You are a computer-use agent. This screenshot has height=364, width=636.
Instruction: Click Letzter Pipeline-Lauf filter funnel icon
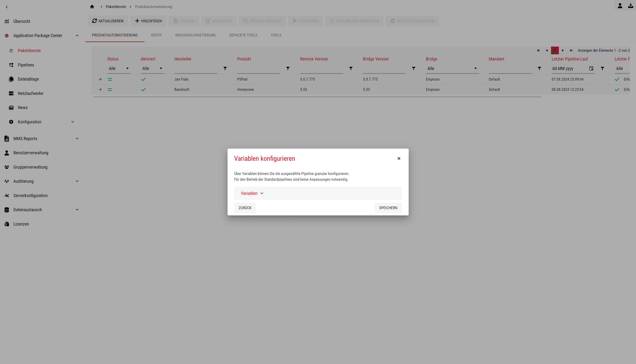point(602,68)
